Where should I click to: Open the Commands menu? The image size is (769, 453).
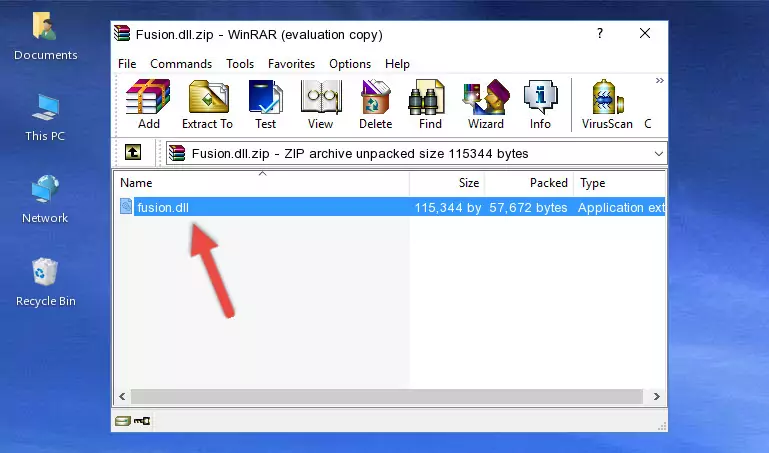[x=181, y=64]
